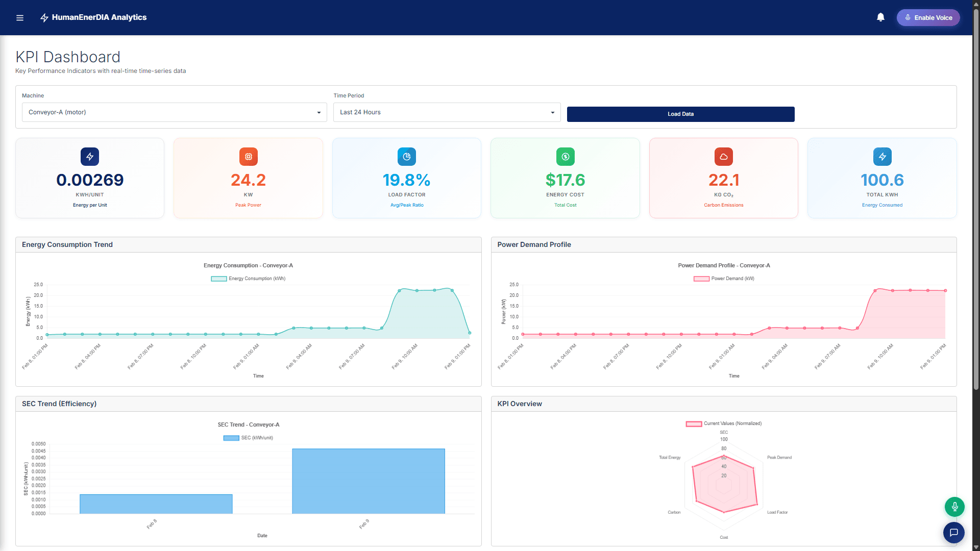
Task: Enable Voice using the header button
Action: pos(928,17)
